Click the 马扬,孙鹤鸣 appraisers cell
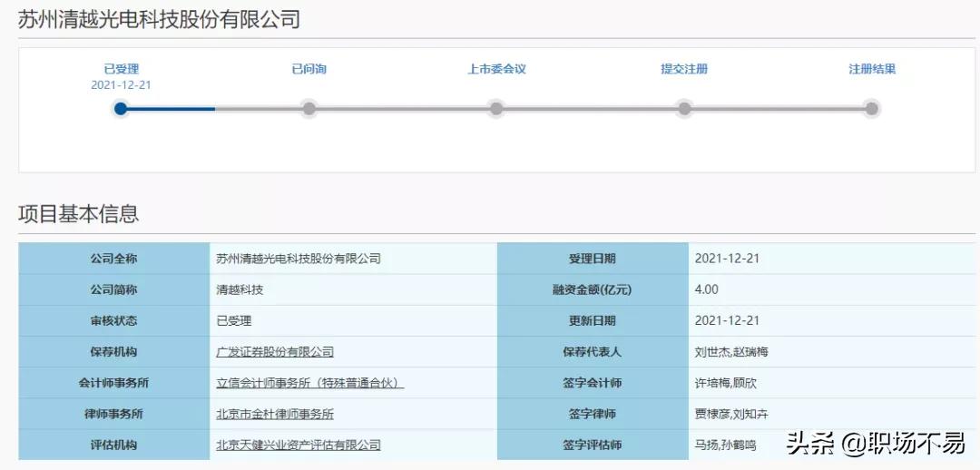 (x=831, y=445)
